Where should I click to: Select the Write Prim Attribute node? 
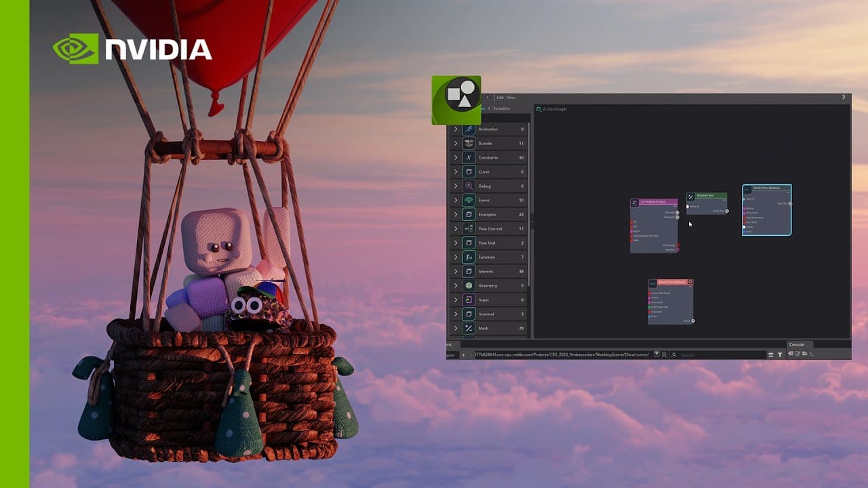click(767, 210)
